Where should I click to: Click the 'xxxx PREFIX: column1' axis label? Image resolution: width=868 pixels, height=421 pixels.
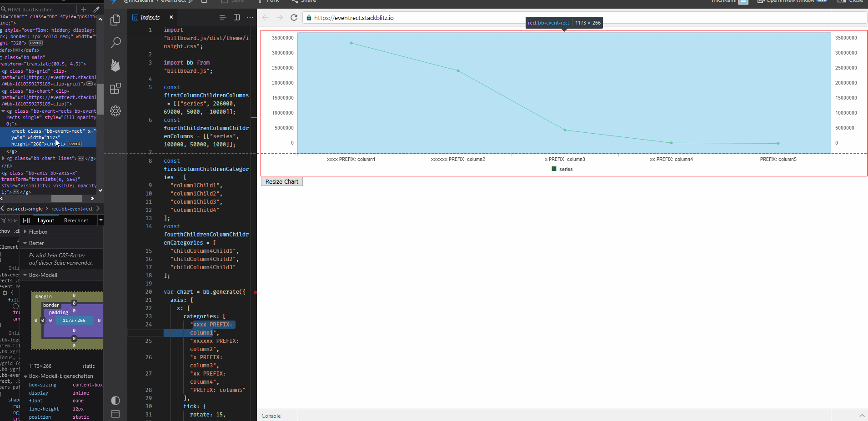pos(351,159)
